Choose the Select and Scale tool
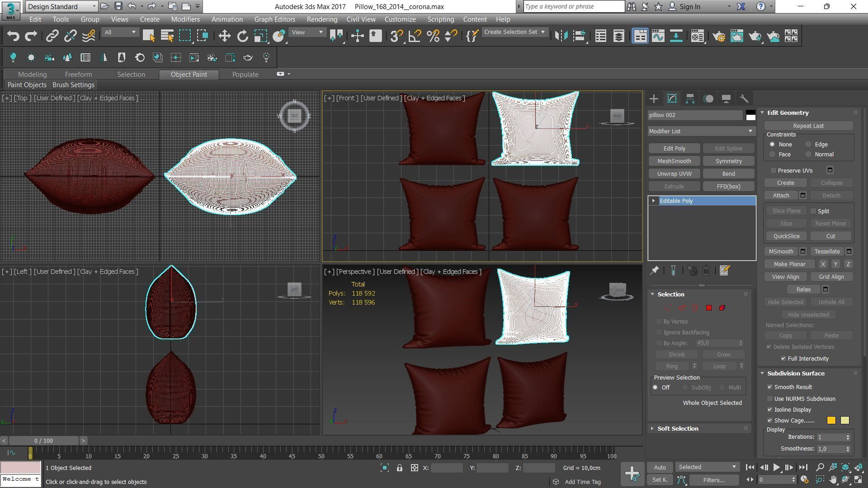 (x=261, y=36)
